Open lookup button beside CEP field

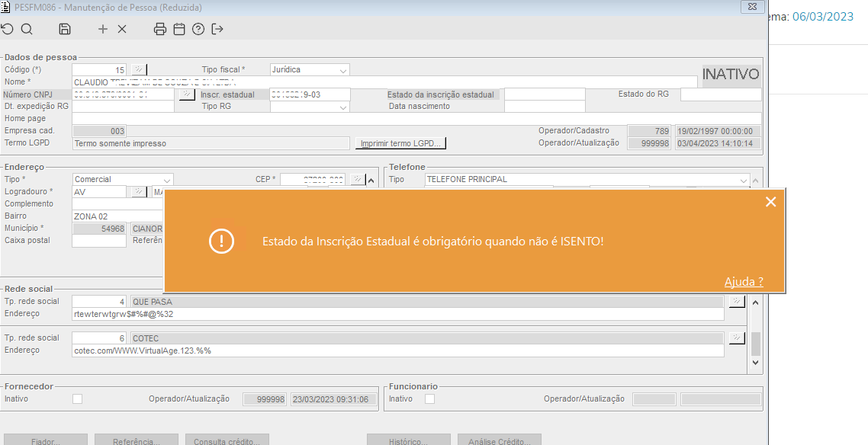tap(358, 179)
